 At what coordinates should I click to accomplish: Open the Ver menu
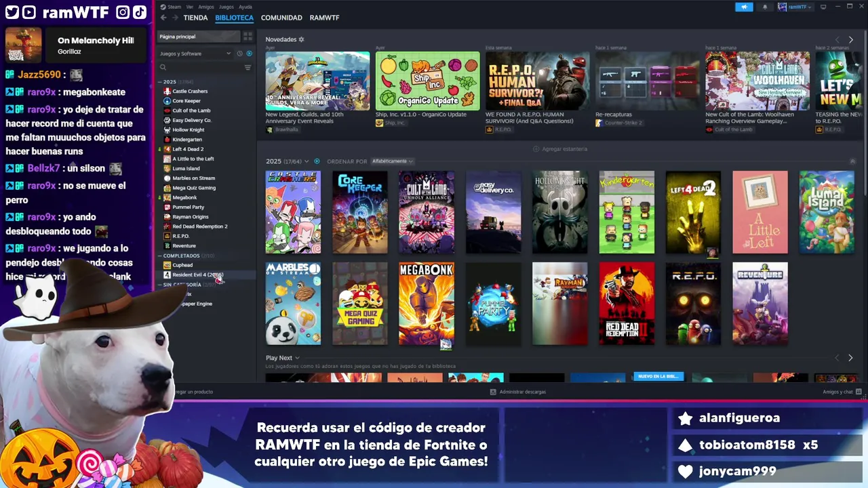point(190,7)
